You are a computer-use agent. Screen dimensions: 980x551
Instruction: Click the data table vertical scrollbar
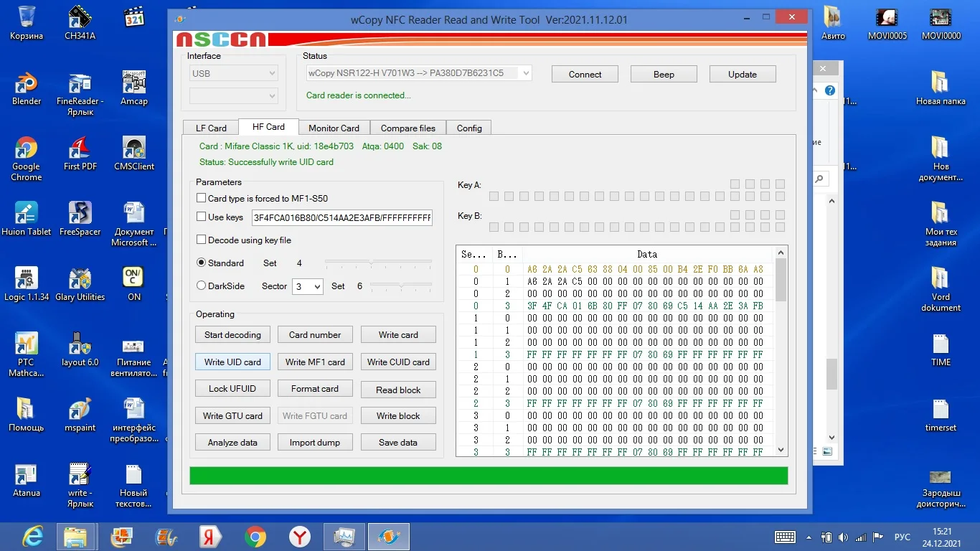781,350
